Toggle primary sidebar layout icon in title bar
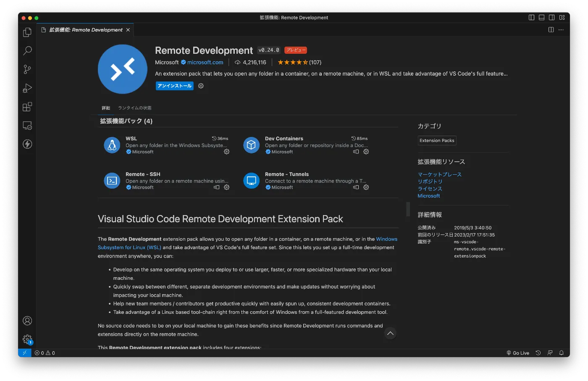This screenshot has height=381, width=588. pos(532,18)
